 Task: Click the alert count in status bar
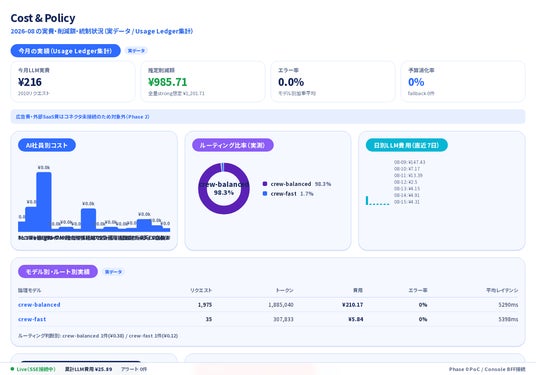134,369
